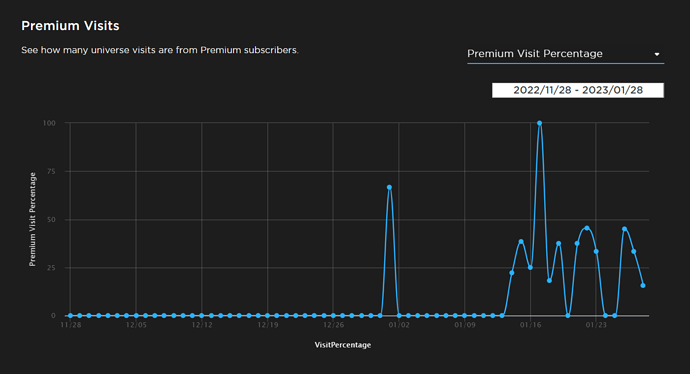Click the '01/16' x-axis label
Viewport: 690px width, 374px height.
pos(530,325)
